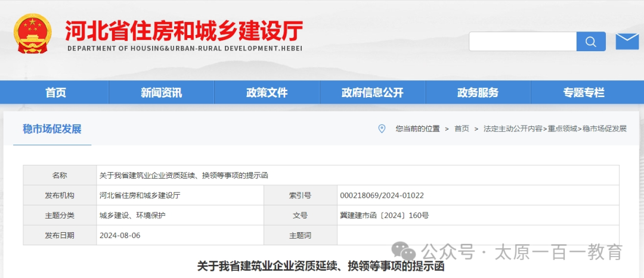The width and height of the screenshot is (644, 278).
Task: Select the 稳市场促发展 section tab
Action: (x=52, y=129)
